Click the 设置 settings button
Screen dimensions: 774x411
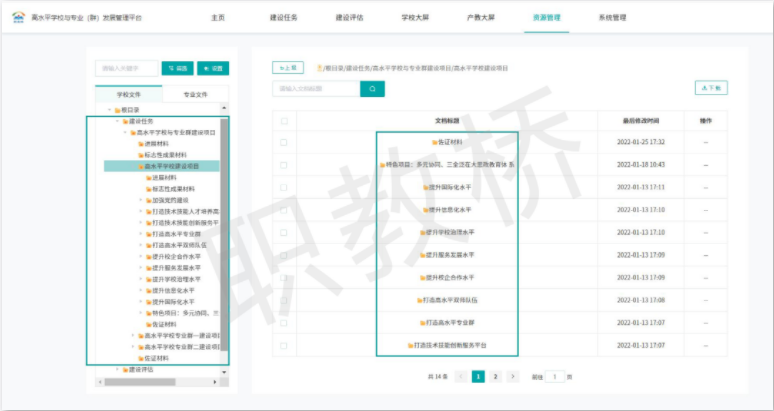pos(213,69)
